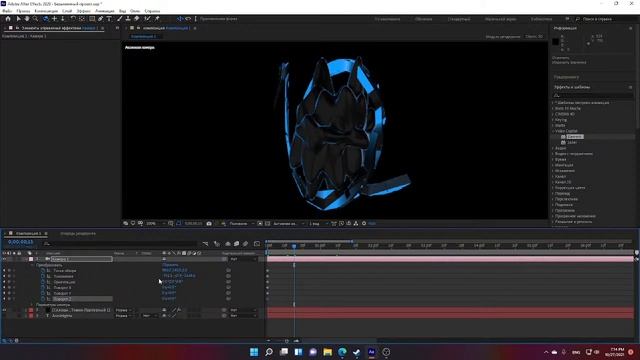
Task: Open the Эффект menu
Action: click(84, 11)
